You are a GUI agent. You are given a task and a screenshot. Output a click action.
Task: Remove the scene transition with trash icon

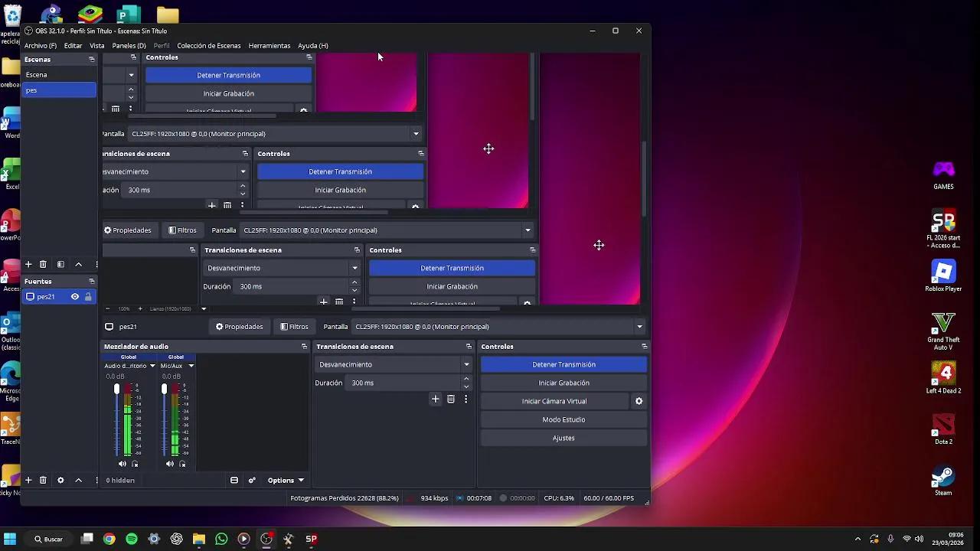(x=450, y=399)
